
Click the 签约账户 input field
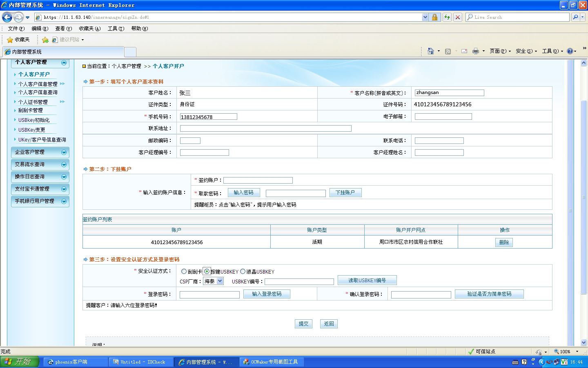click(x=258, y=180)
